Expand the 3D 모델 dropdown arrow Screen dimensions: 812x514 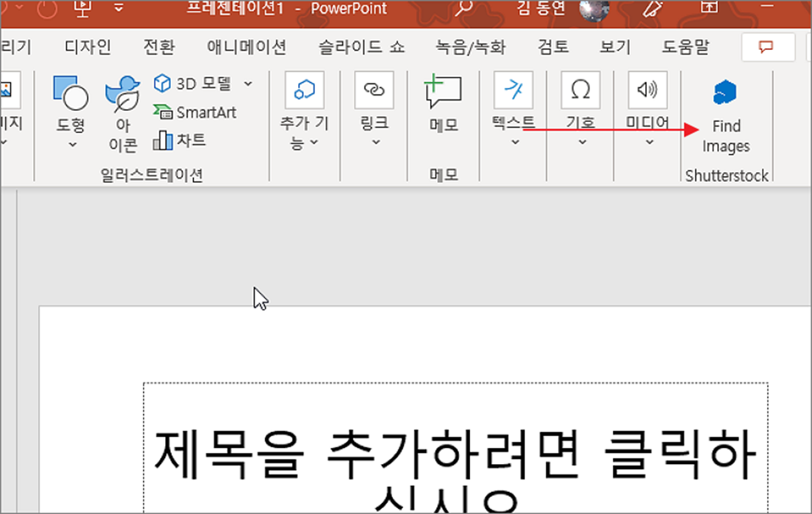point(248,83)
